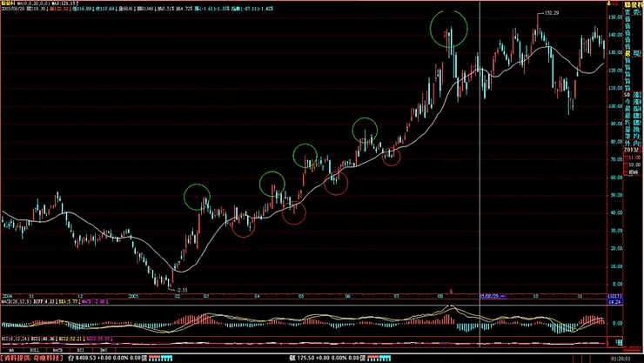Switch to the MA indicator tab
This screenshot has width=644, height=363.
(x=12, y=349)
